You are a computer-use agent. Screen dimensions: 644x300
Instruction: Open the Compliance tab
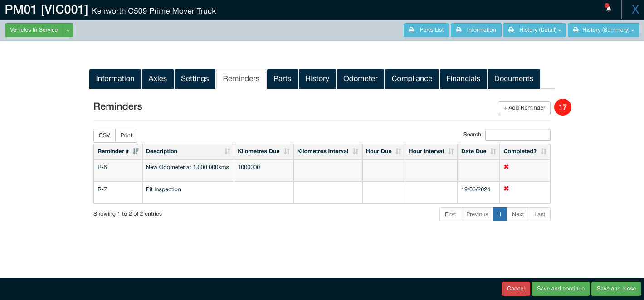point(411,78)
